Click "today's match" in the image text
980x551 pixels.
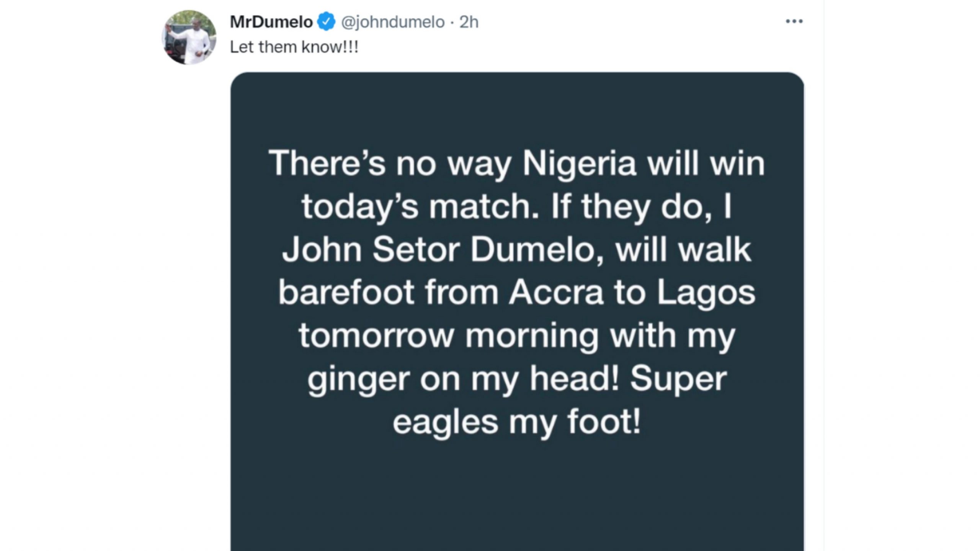[420, 207]
